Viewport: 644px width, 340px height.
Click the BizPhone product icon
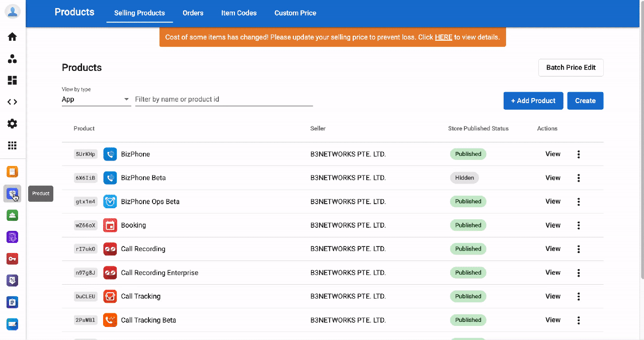tap(110, 154)
